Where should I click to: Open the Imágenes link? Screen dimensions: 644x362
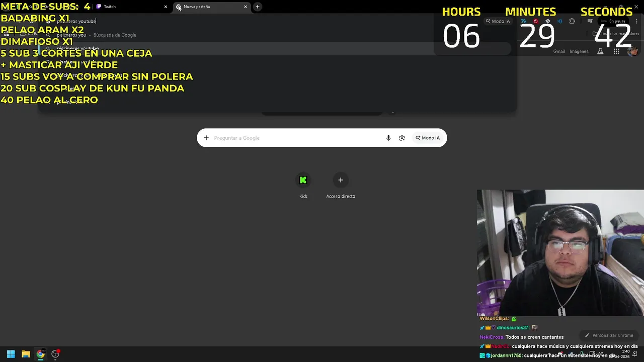click(579, 51)
